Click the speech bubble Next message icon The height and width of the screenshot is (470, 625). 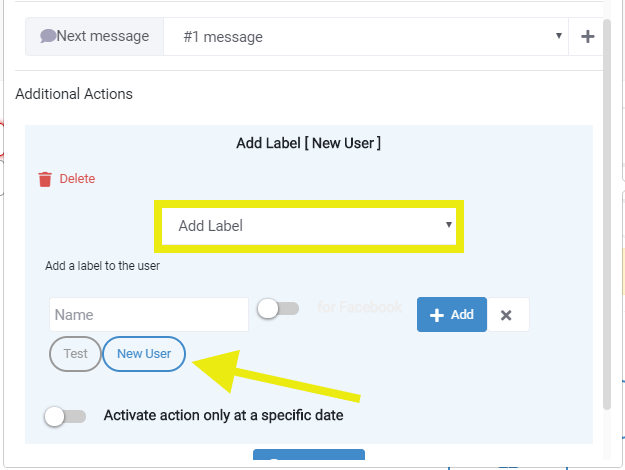pos(48,36)
